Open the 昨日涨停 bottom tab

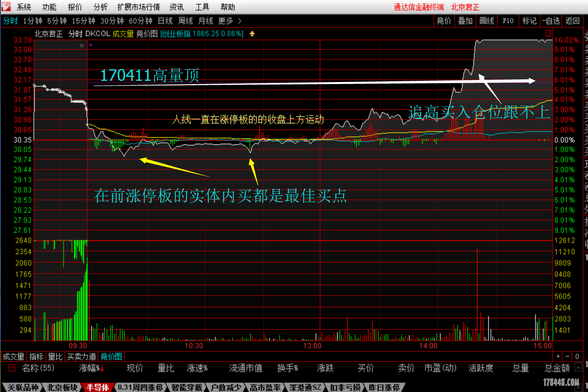[x=384, y=387]
